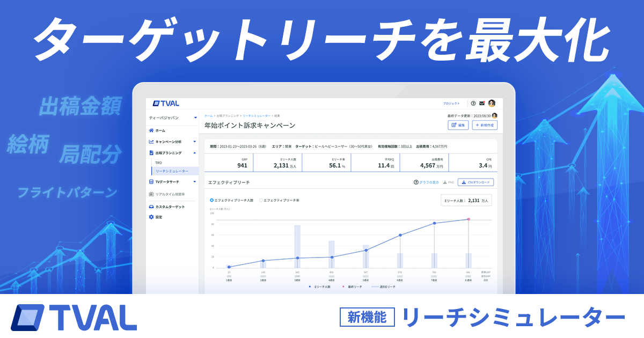Click the tall 3週目 weekly reach bar
This screenshot has width=644, height=338.
(x=297, y=246)
